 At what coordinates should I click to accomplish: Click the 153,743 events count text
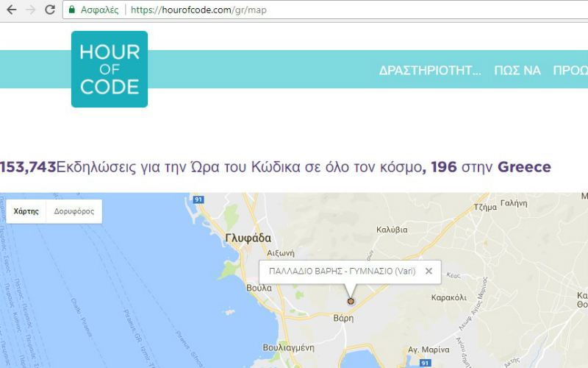pos(28,167)
